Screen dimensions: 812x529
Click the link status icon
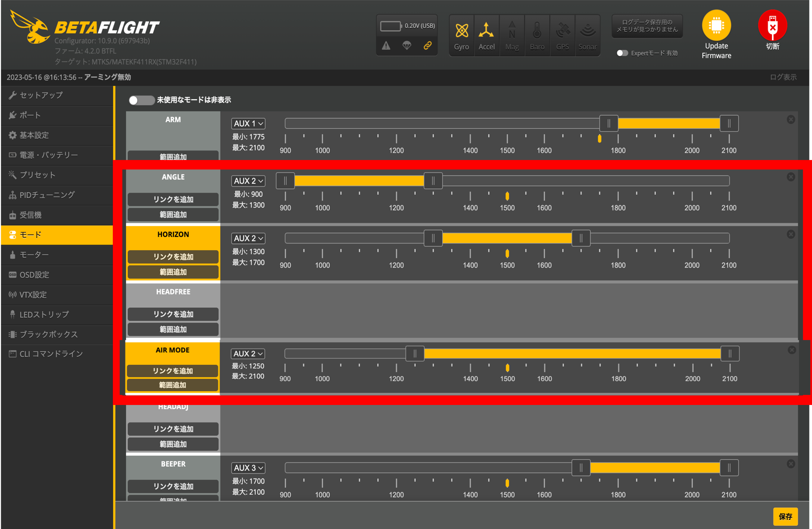[427, 46]
